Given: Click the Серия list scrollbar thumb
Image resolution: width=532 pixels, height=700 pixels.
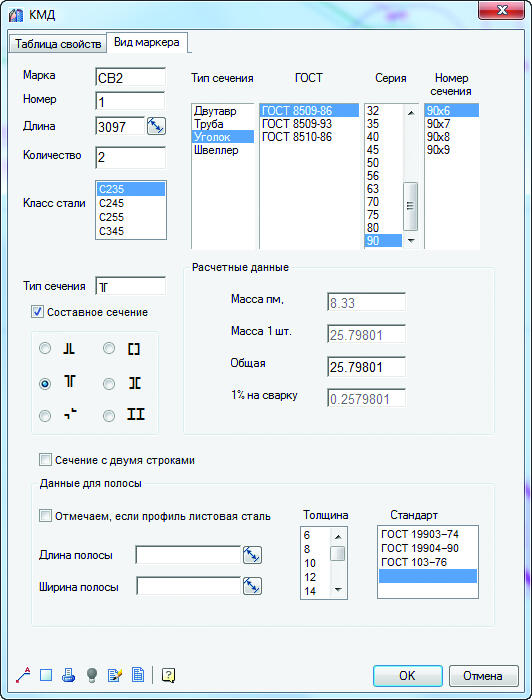Looking at the screenshot, I should click(411, 206).
